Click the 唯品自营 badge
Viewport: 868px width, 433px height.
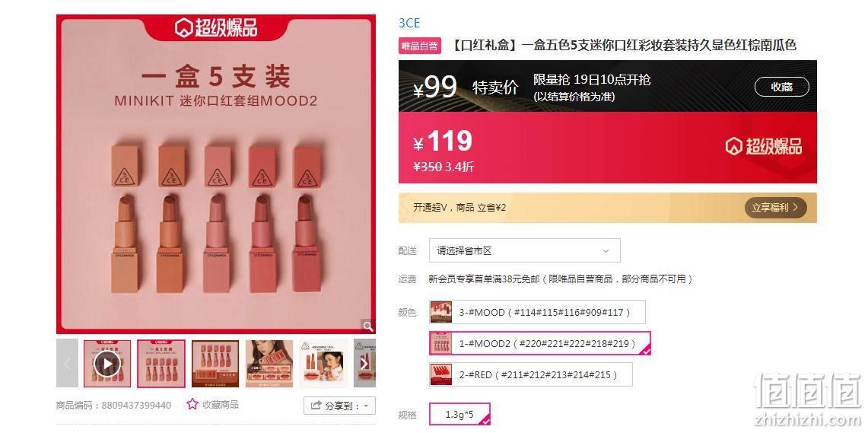coord(420,46)
